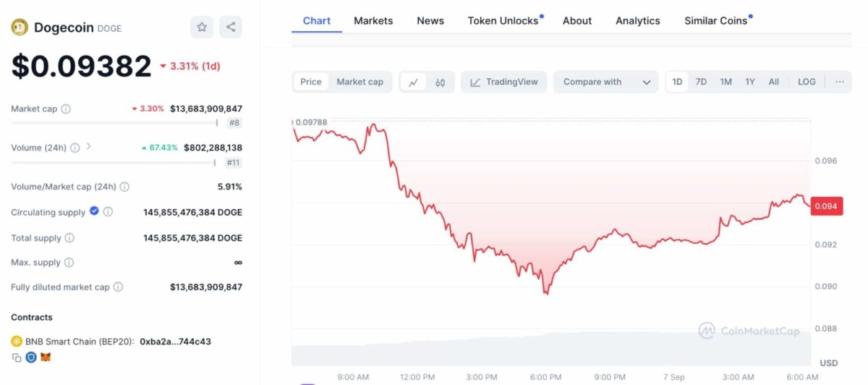
Task: Click the 0xba2a...744c43 contract address
Action: click(x=175, y=342)
